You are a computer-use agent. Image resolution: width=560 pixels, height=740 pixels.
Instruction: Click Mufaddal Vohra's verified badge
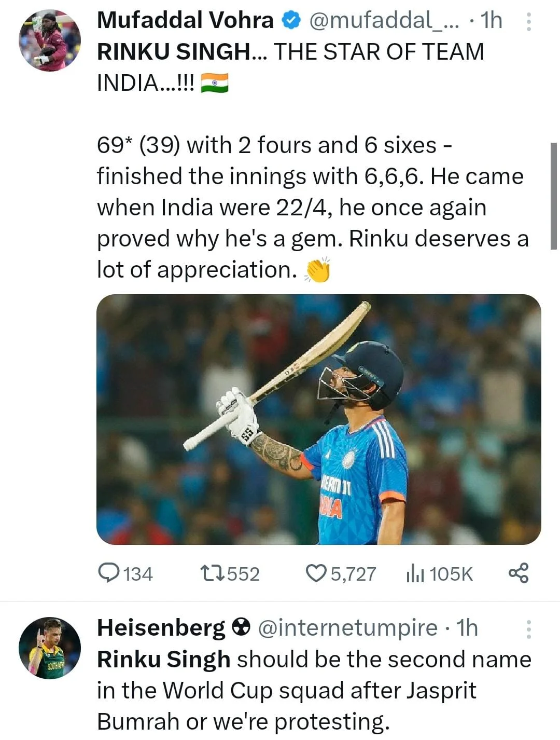tap(291, 21)
